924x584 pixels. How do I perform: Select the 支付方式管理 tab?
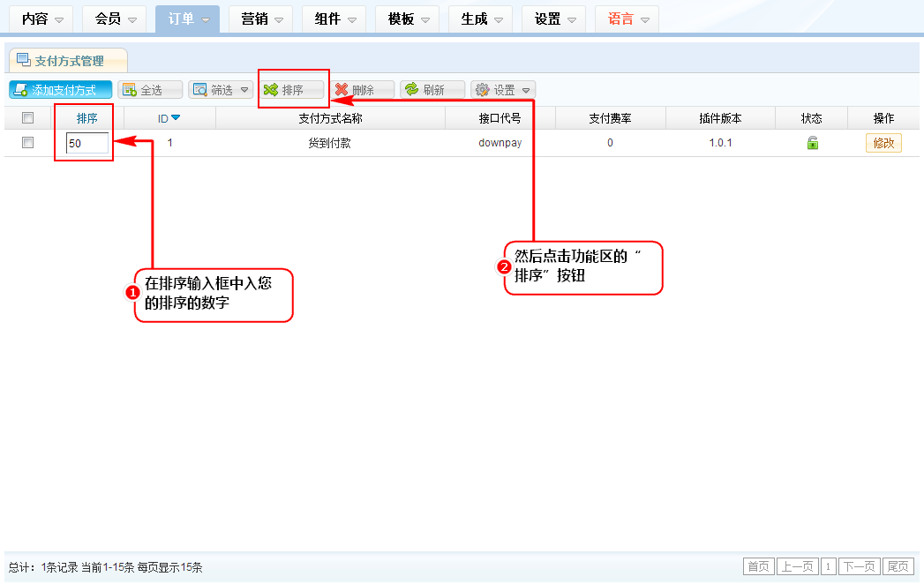point(68,61)
